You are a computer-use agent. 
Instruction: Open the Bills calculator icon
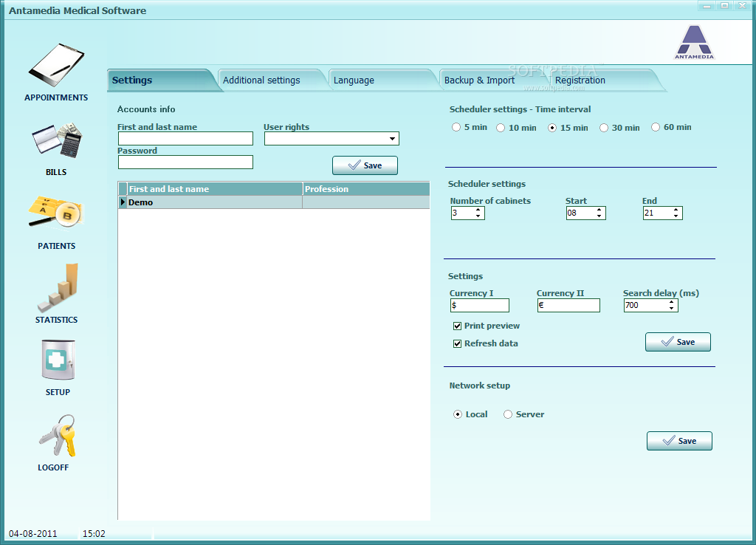pyautogui.click(x=57, y=140)
